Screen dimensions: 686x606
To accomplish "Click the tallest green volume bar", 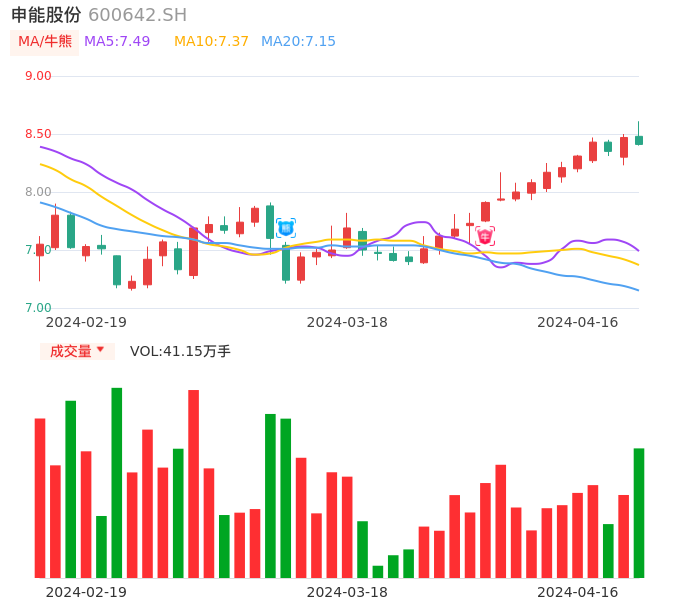I will point(117,482).
